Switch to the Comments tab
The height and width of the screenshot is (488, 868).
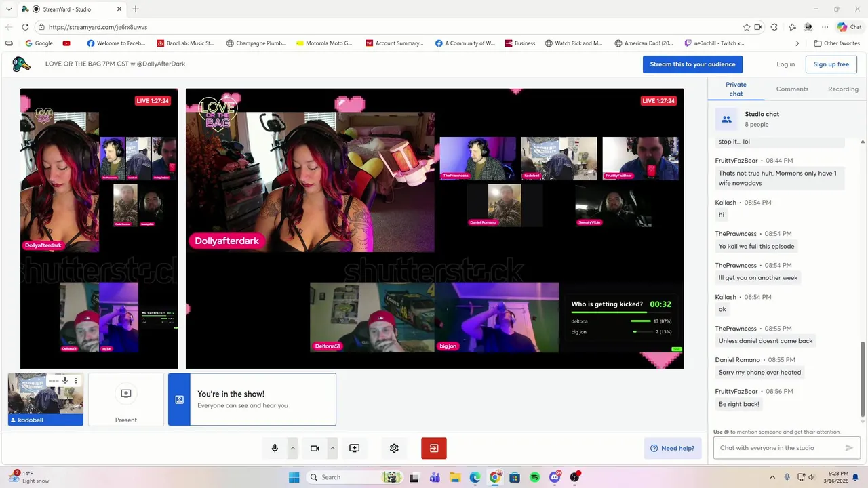(792, 89)
